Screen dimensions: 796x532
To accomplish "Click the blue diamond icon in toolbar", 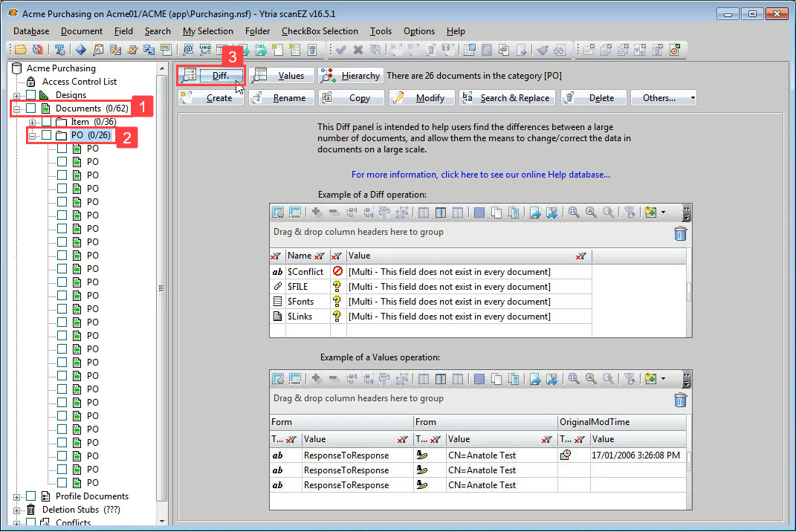I will (80, 50).
